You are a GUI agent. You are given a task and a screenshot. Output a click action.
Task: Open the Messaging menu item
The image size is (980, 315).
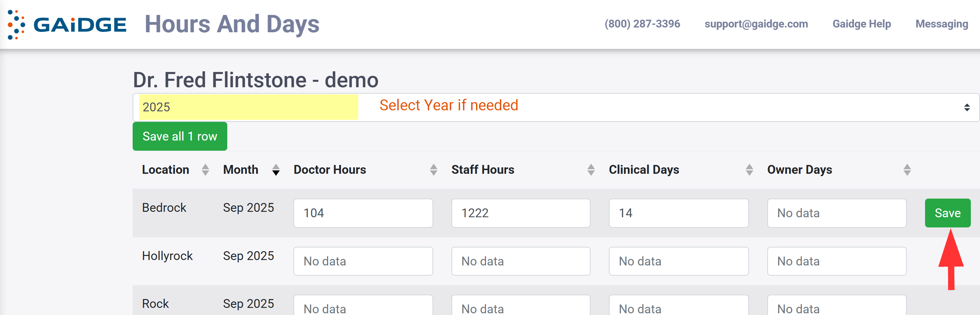941,24
